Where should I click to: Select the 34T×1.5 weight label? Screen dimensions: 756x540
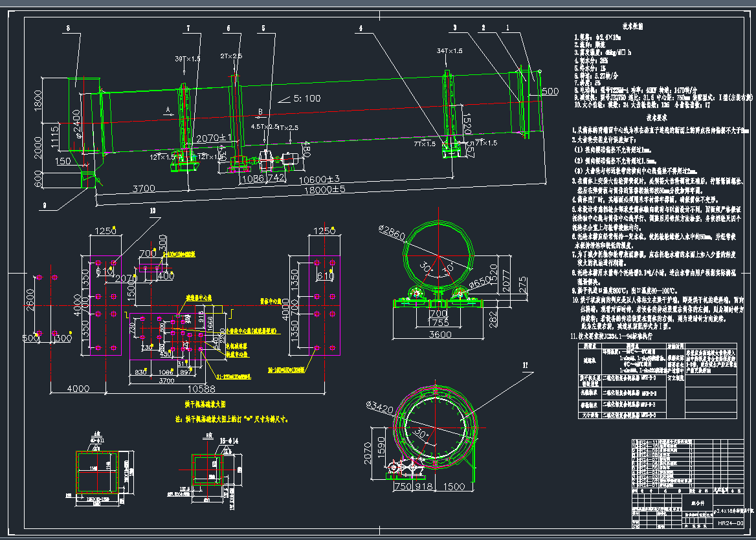pos(449,50)
